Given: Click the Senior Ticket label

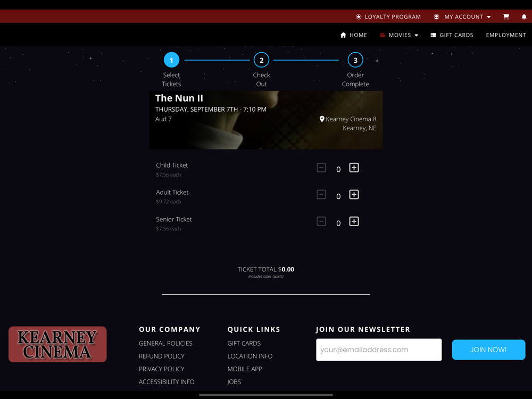Looking at the screenshot, I should pyautogui.click(x=174, y=220).
